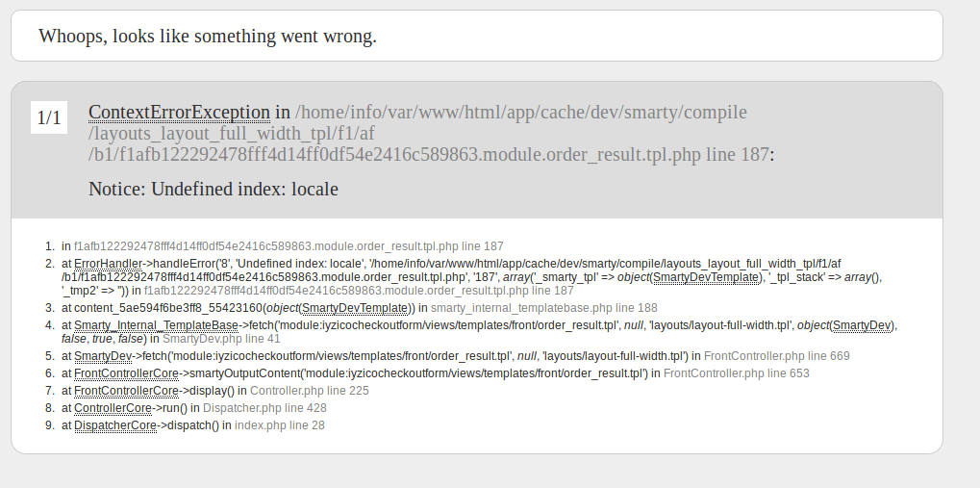Open the FrontController.php line 653 link

click(x=737, y=373)
